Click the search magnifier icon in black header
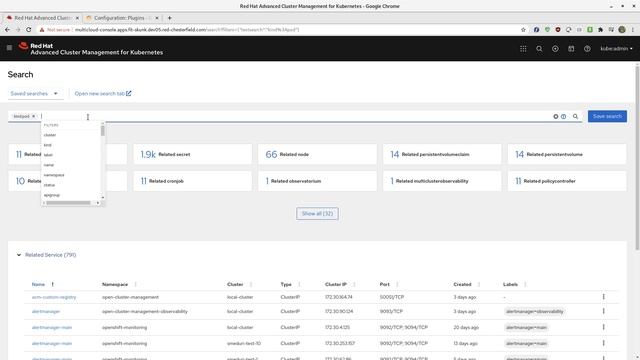The image size is (640, 360). click(x=539, y=49)
